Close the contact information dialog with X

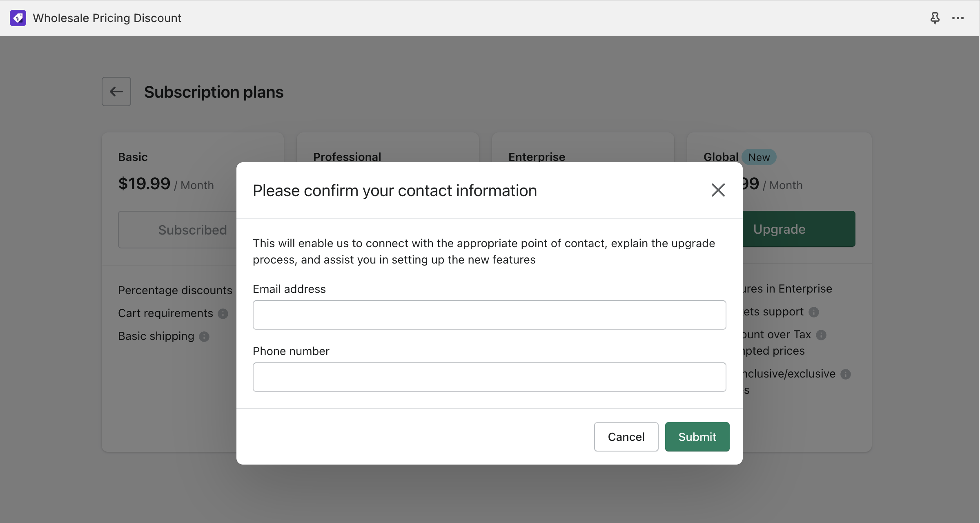click(718, 190)
